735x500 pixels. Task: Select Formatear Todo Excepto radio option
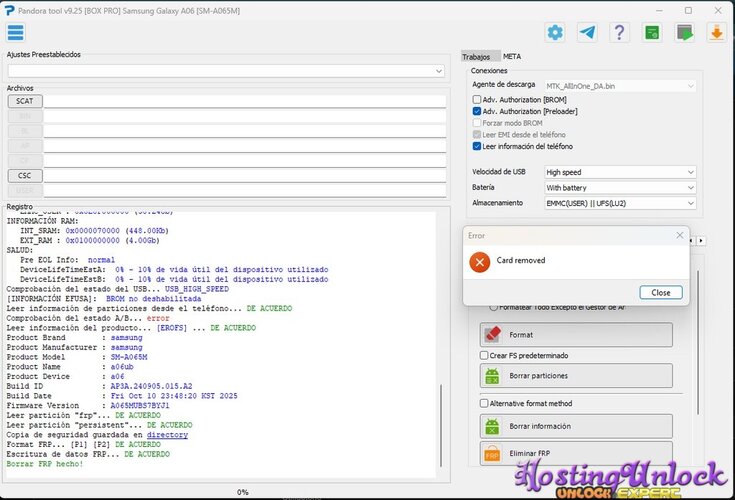pos(493,307)
